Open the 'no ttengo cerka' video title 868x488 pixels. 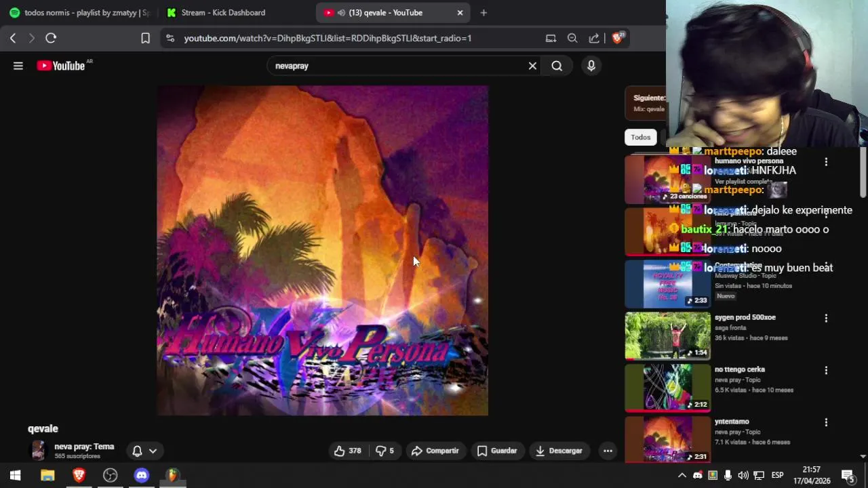pyautogui.click(x=739, y=369)
